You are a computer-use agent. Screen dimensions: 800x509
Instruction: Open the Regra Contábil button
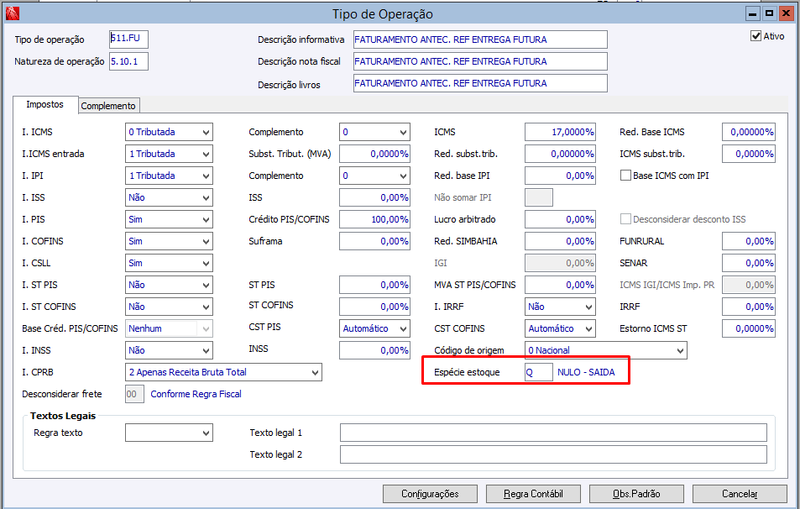click(x=533, y=494)
